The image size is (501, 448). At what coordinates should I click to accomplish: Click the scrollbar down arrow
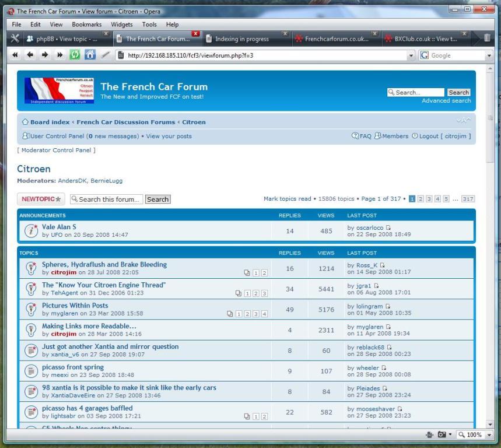(x=490, y=424)
